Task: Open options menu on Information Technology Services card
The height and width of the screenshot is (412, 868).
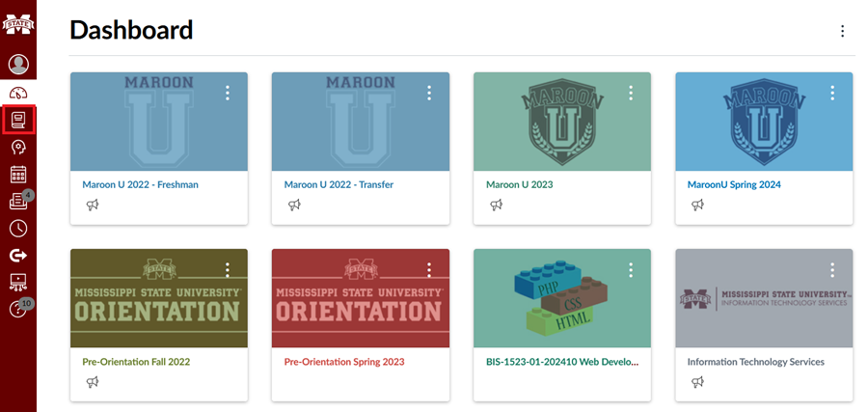Action: click(x=832, y=270)
